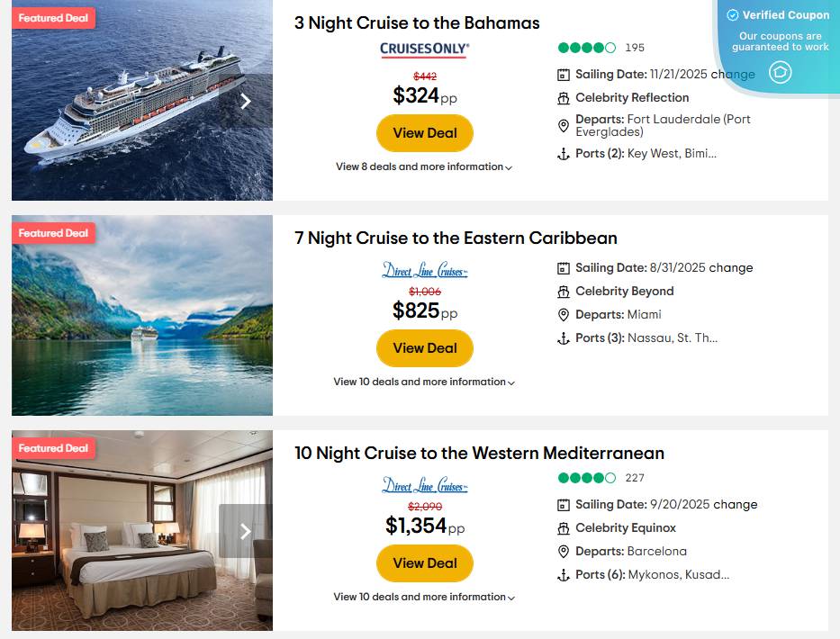This screenshot has height=639, width=840.
Task: Click the next arrow on the cabin photo carousel
Action: 245,532
